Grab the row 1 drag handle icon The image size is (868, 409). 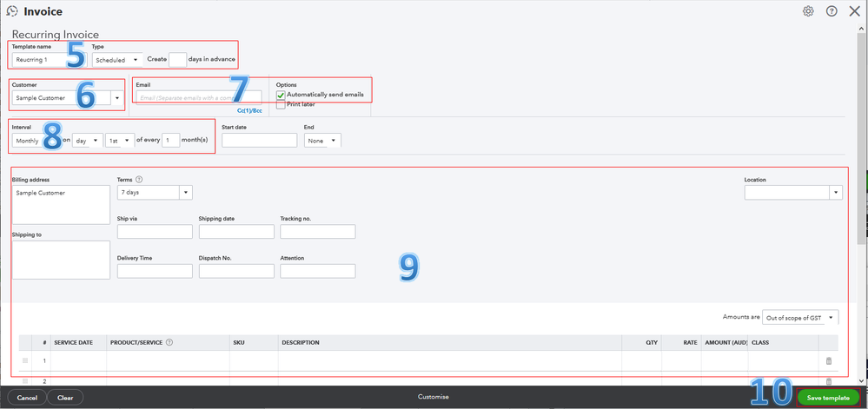(25, 361)
